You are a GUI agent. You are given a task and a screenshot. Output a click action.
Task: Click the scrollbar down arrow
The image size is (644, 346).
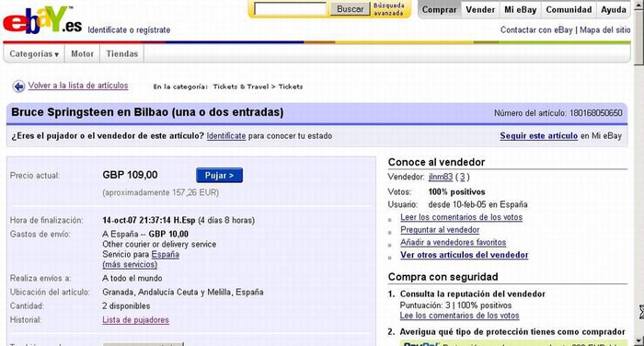pos(639,341)
